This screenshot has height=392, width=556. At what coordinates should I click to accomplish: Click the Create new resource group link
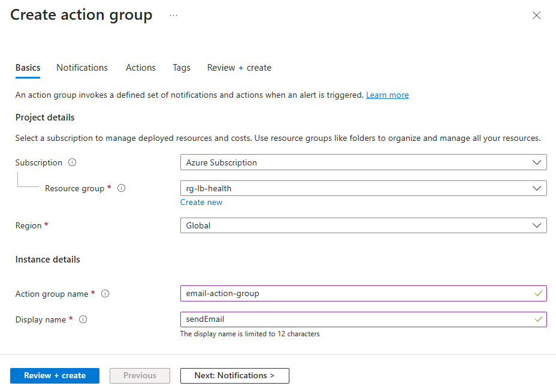click(201, 202)
